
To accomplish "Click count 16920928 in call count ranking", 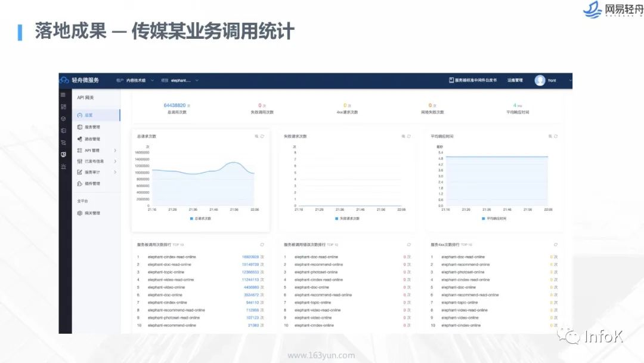I will click(250, 257).
